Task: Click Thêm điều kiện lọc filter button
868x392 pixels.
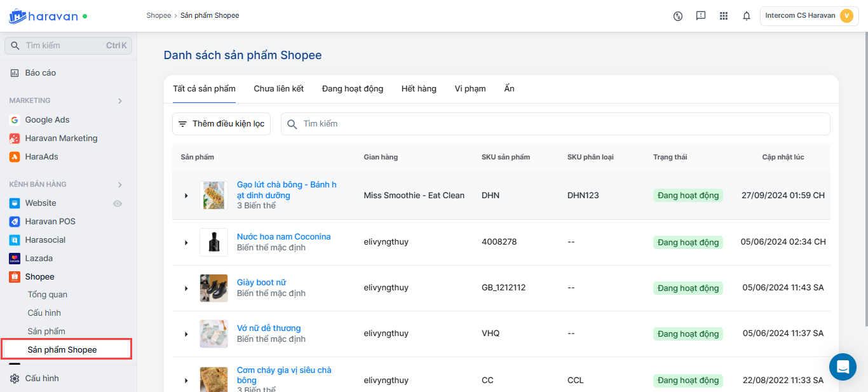Action: 221,124
